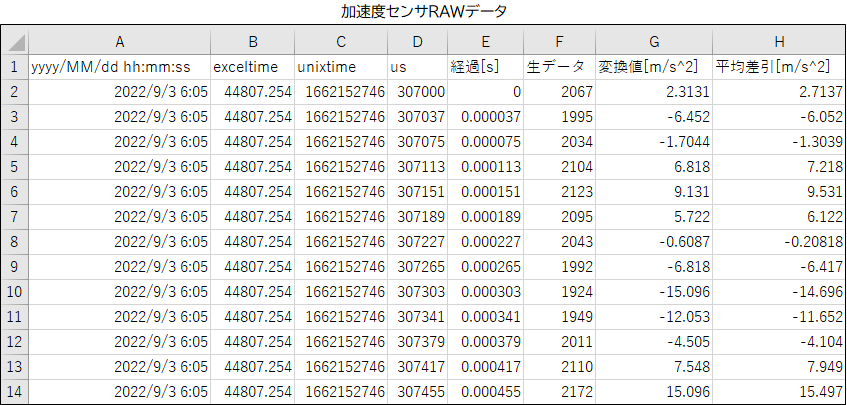Viewport: 847px width, 405px height.
Task: Select column F header
Action: pyautogui.click(x=560, y=42)
